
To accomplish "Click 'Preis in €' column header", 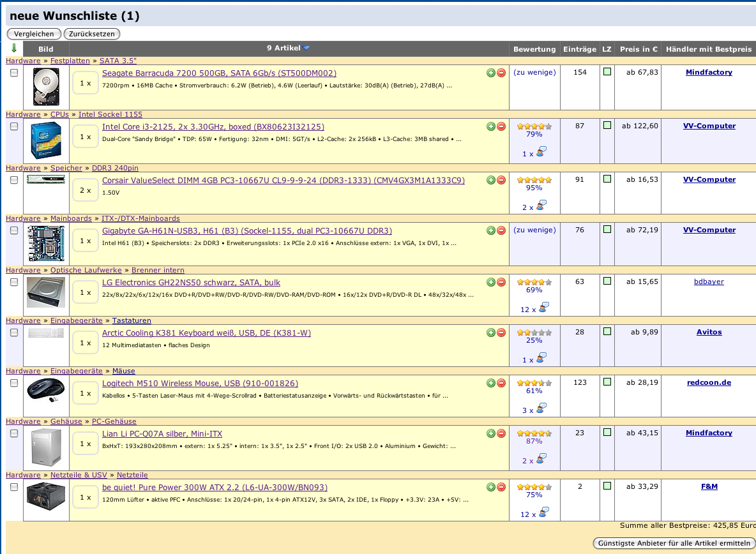I will [x=639, y=49].
